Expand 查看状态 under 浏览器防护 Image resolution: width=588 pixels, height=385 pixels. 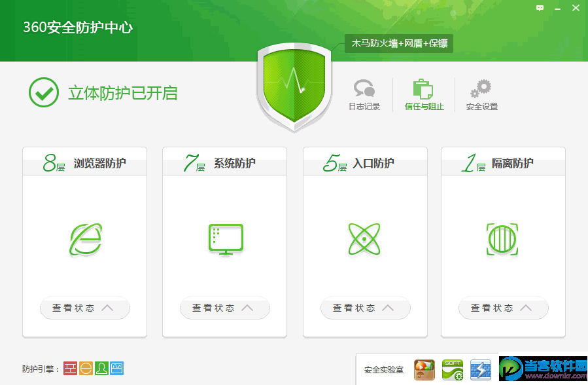pyautogui.click(x=85, y=308)
